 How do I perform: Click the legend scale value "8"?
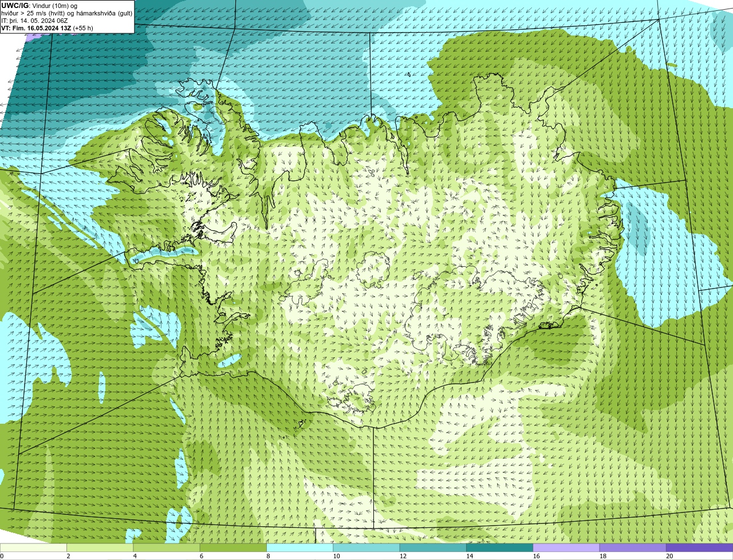tap(268, 556)
